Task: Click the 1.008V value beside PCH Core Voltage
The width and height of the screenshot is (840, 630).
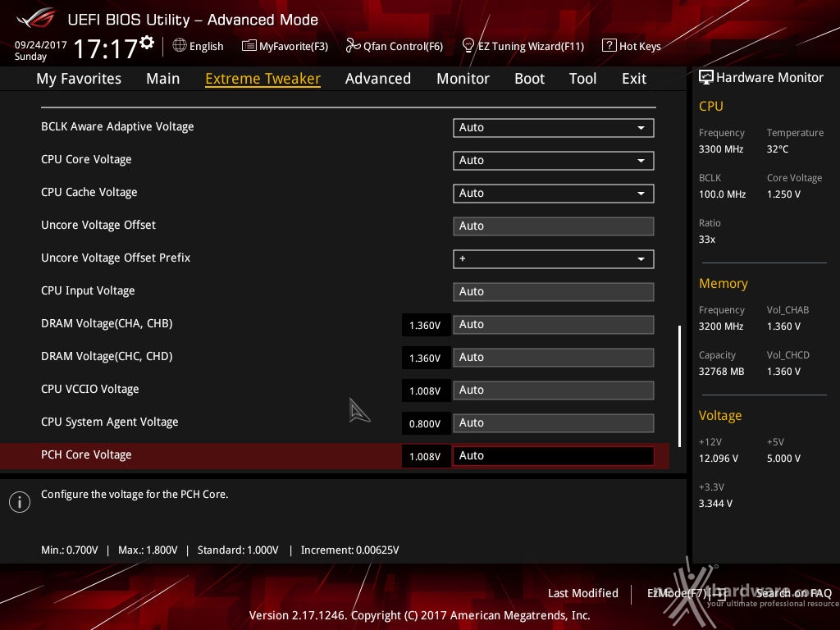Action: click(426, 456)
